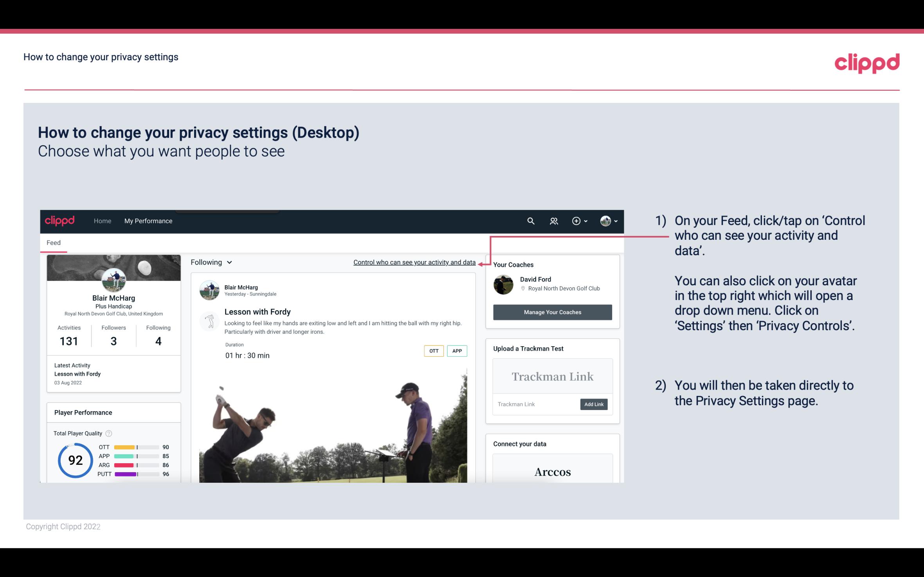This screenshot has height=577, width=924.
Task: Select the My Performance tab in navigation
Action: [x=148, y=221]
